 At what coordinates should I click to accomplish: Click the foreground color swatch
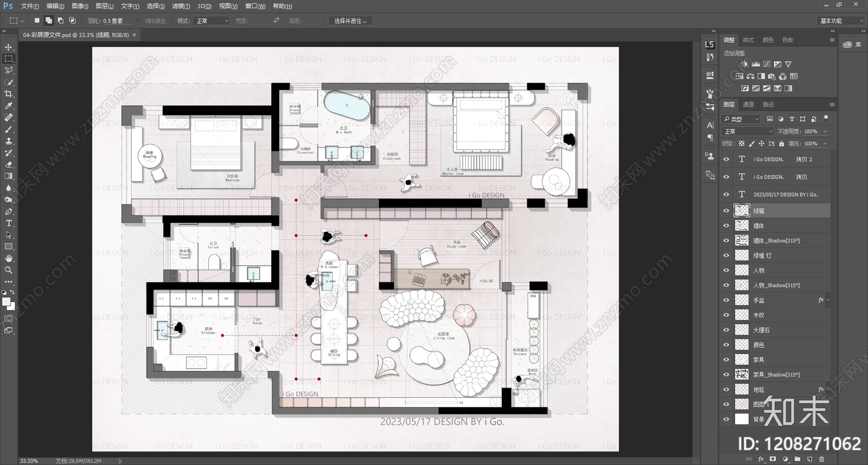point(6,301)
